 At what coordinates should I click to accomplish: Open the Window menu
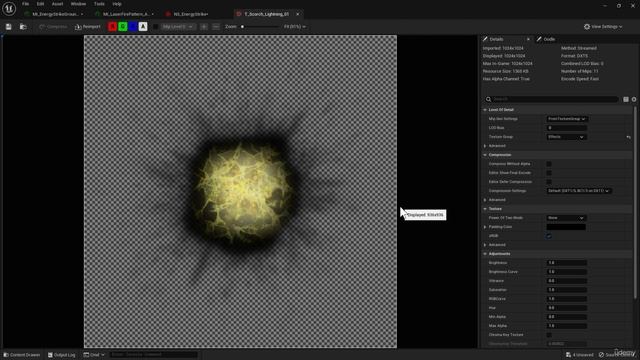78,4
